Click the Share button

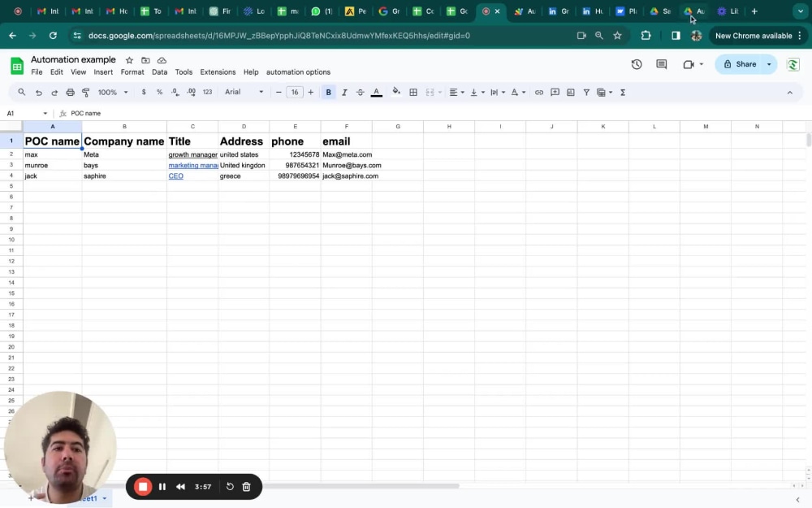tap(741, 64)
